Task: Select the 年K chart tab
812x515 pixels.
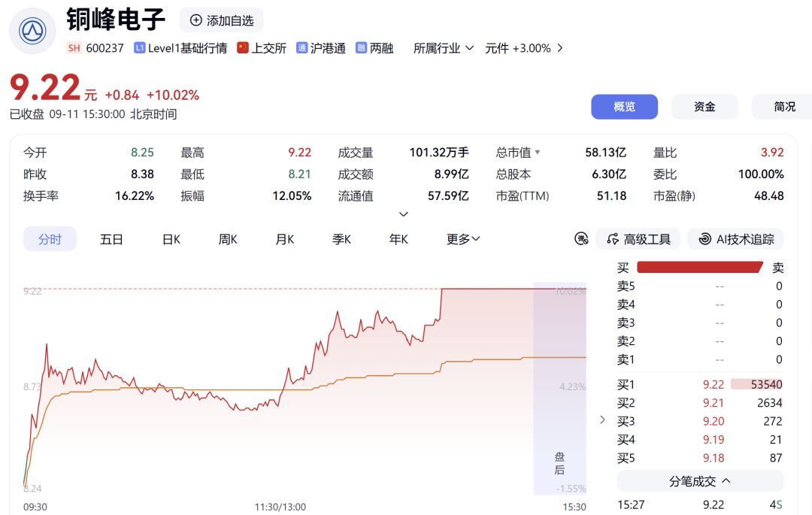Action: (398, 239)
